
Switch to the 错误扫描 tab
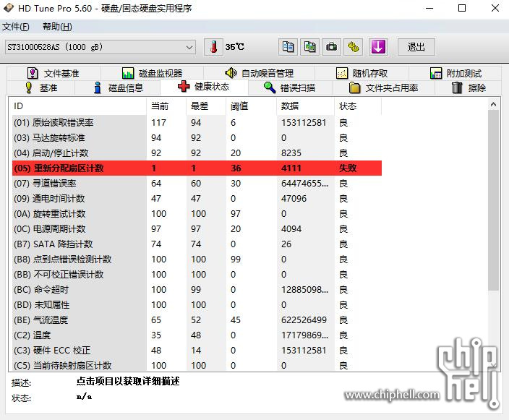289,87
